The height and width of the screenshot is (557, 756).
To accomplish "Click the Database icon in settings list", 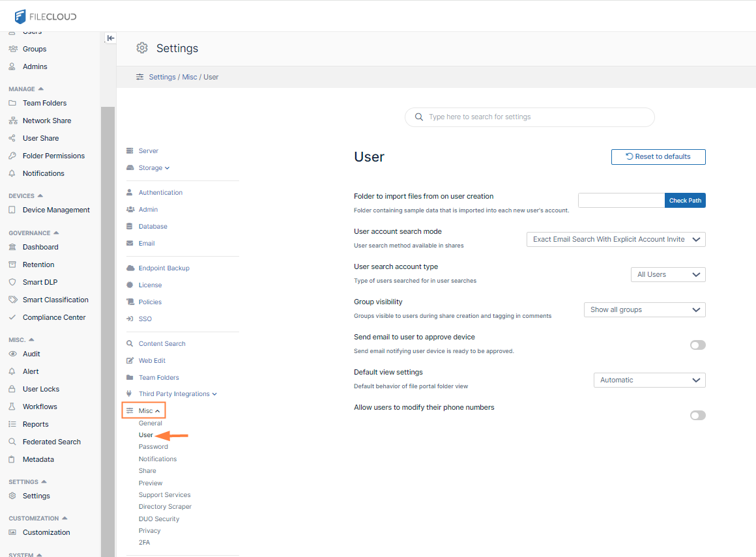I will 130,227.
